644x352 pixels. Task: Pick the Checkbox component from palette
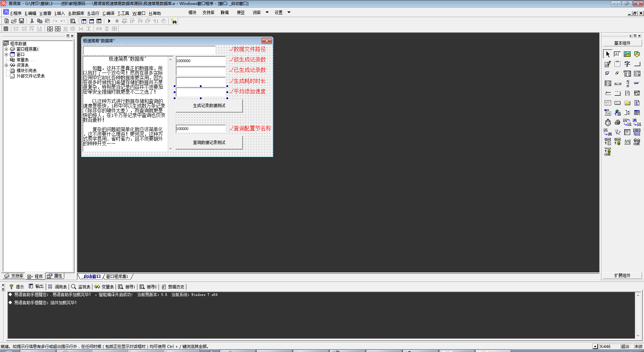pos(607,74)
